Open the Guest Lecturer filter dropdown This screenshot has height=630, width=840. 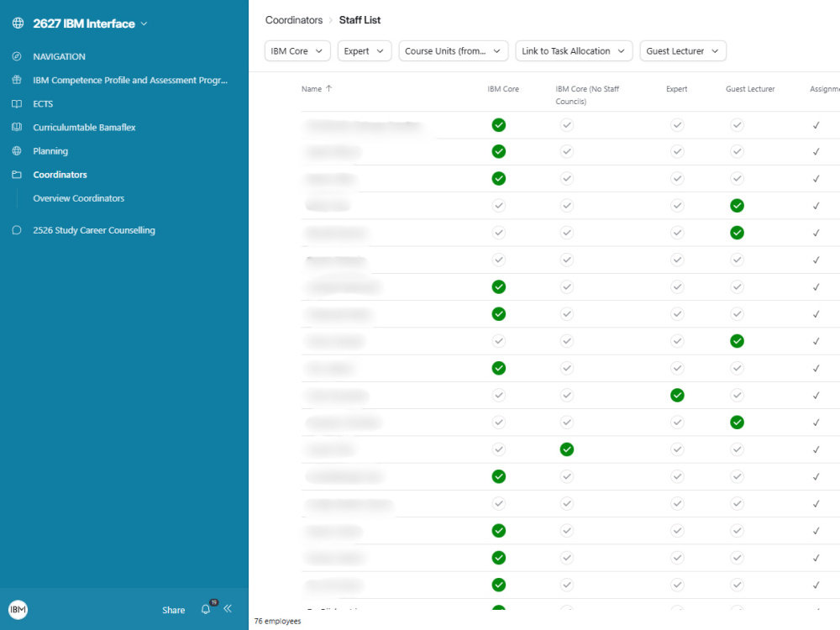683,51
